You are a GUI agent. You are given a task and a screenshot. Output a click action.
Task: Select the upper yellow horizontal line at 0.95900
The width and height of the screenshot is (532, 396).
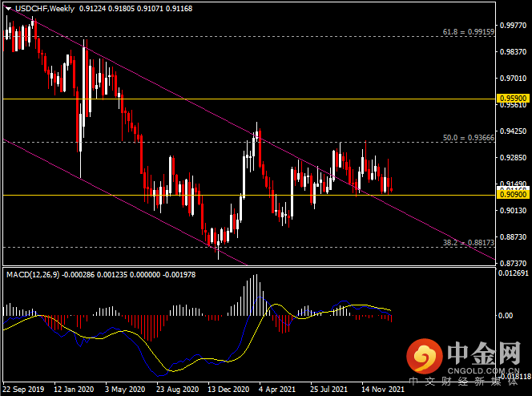click(x=249, y=99)
